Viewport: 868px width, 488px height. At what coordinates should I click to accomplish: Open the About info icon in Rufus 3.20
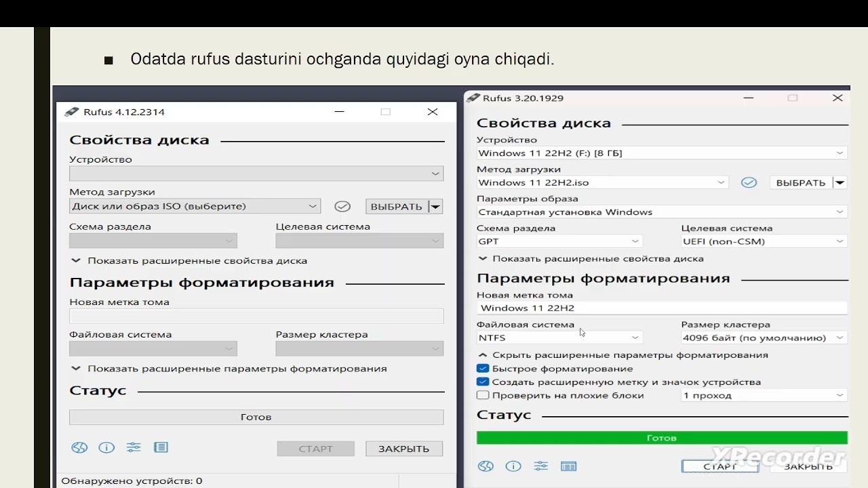tap(513, 466)
